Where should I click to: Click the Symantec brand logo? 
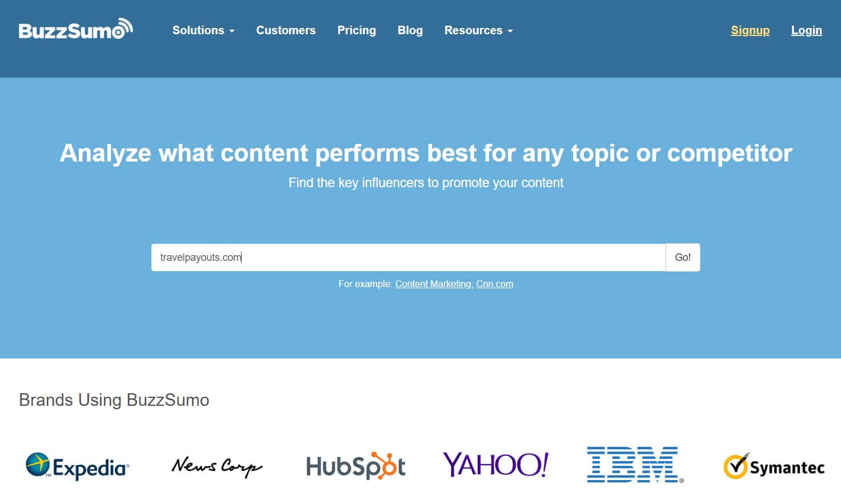[774, 467]
